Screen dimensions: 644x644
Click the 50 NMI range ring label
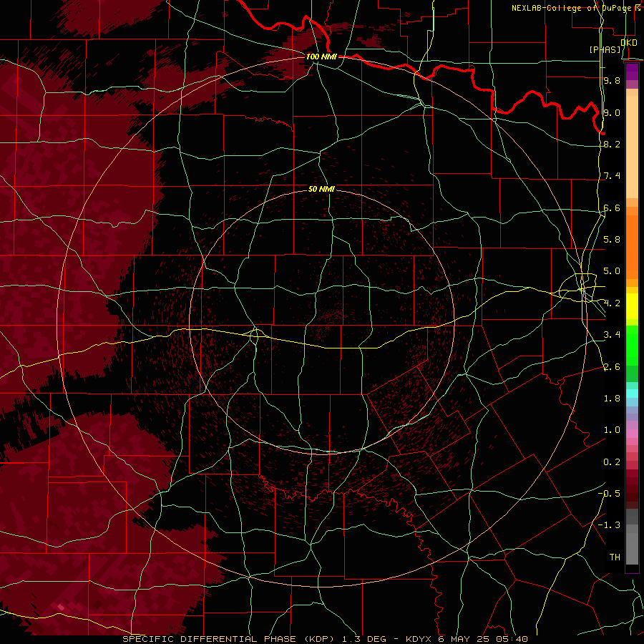click(x=321, y=189)
